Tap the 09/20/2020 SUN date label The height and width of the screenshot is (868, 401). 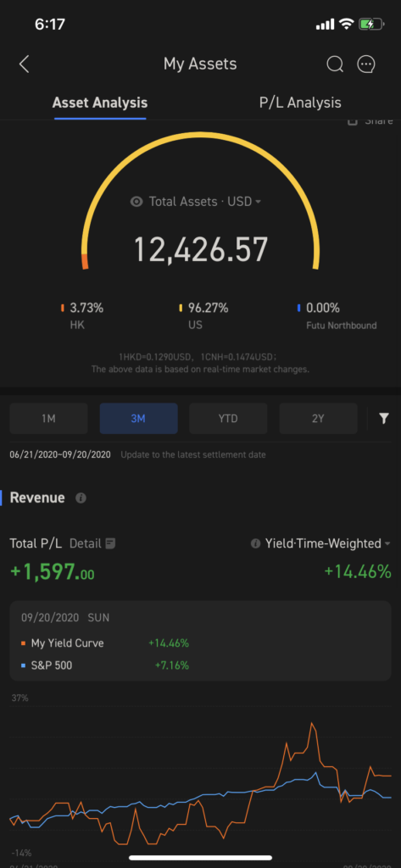(65, 617)
